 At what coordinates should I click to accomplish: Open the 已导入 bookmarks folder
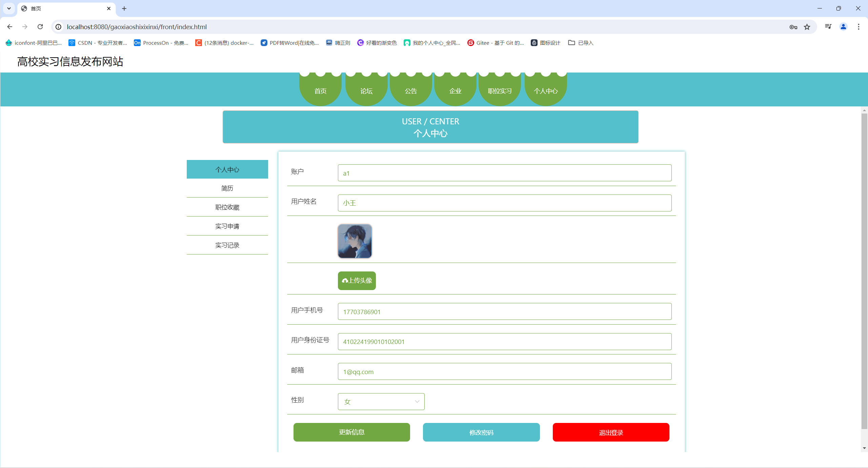point(581,43)
